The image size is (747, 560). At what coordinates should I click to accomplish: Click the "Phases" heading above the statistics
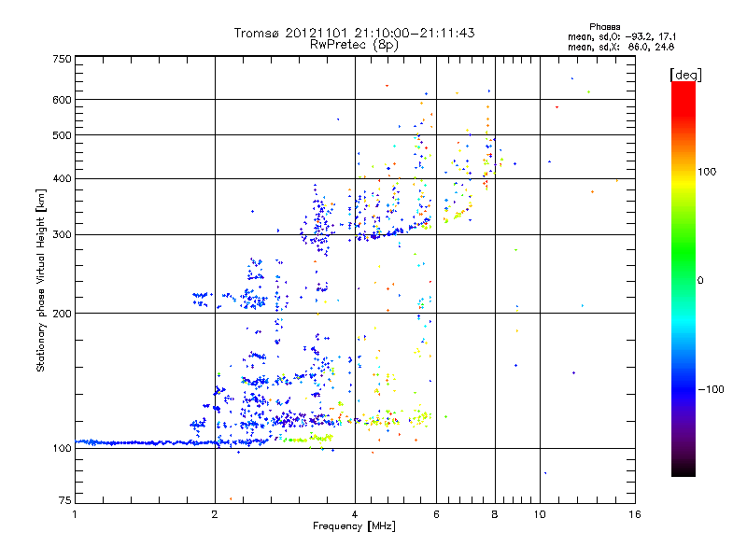click(x=604, y=27)
